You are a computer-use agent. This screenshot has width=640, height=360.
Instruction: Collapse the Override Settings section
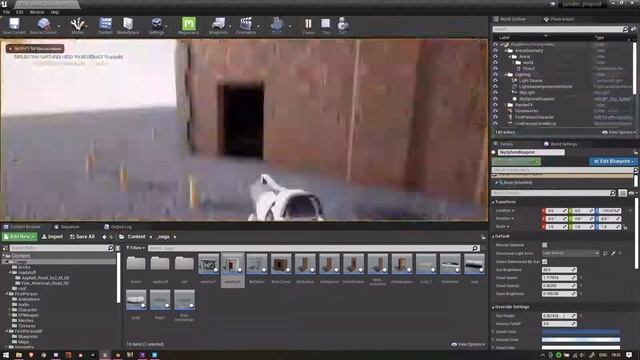pos(493,307)
